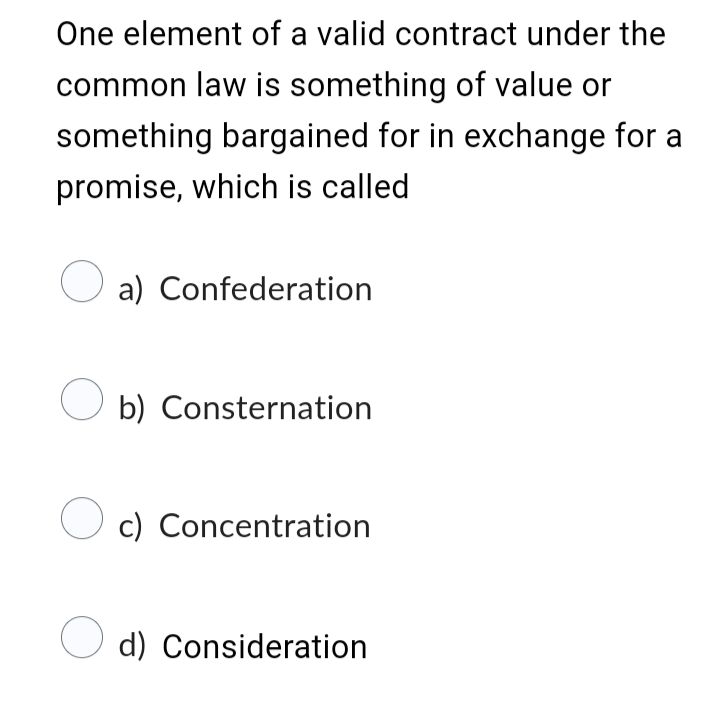This screenshot has width=720, height=723.
Task: Click the Consideration answer label
Action: [265, 646]
